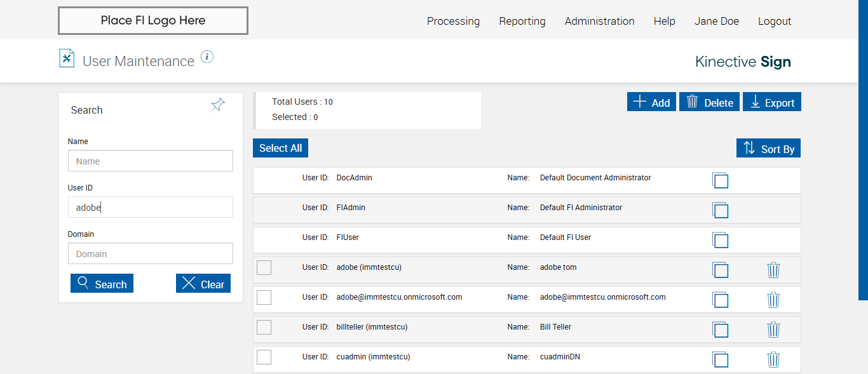This screenshot has height=374, width=868.
Task: Click copy icon for billteller user
Action: [720, 330]
